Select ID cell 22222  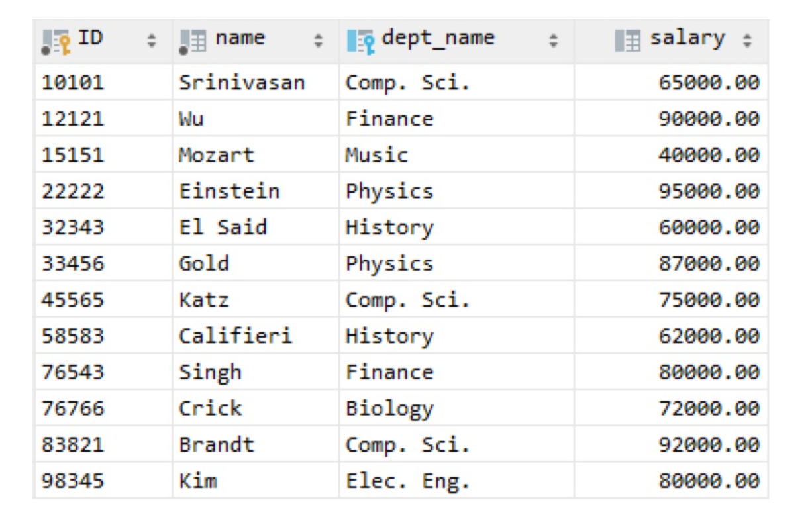(103, 191)
